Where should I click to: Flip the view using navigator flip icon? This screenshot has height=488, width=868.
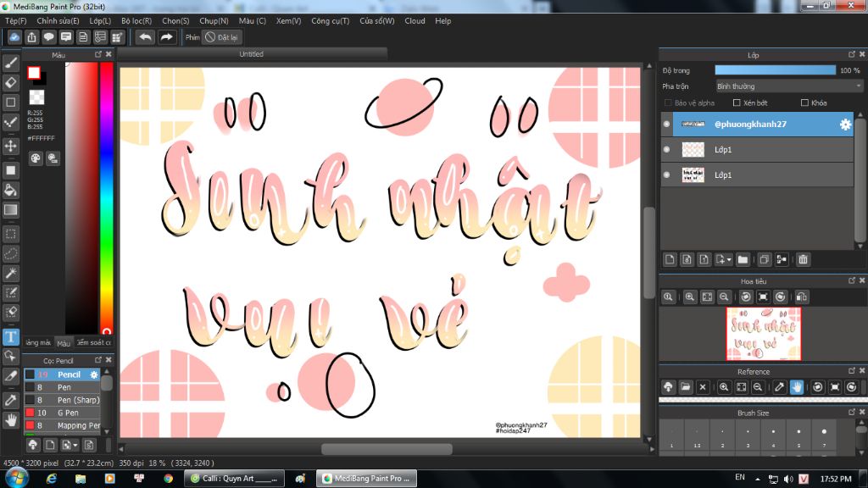pos(802,297)
